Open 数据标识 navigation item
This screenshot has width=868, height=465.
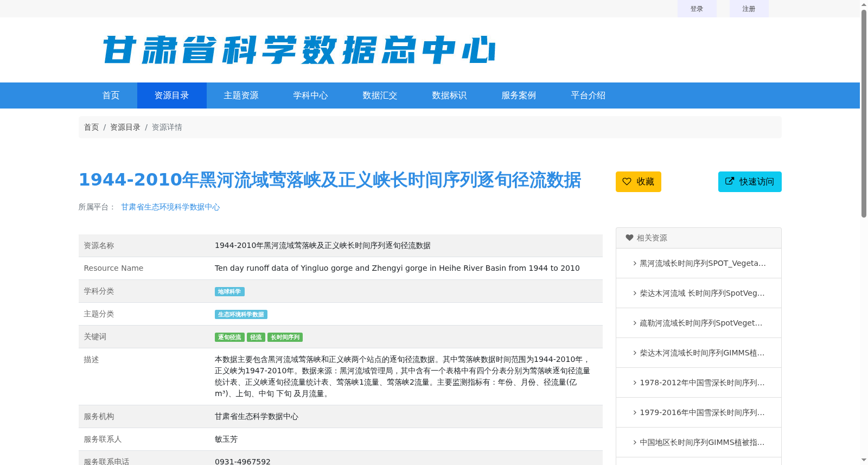(x=450, y=95)
